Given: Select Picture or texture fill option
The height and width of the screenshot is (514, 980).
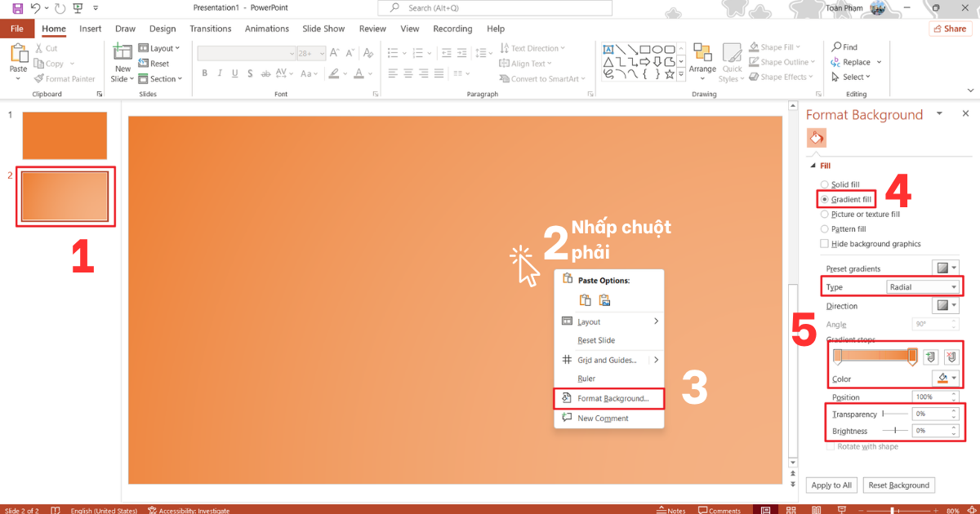Looking at the screenshot, I should point(824,215).
